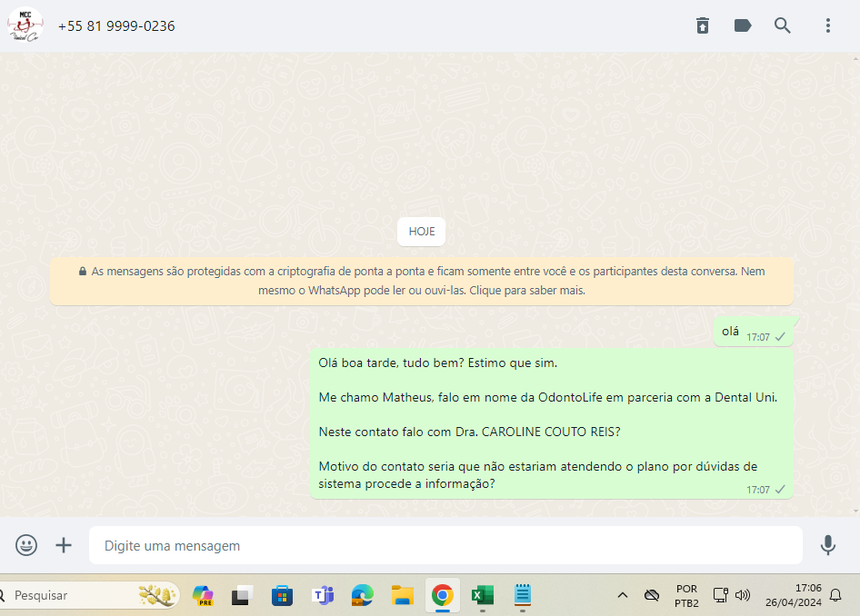Open contact info for +55 81 9999-0236
This screenshot has width=860, height=616.
(x=116, y=25)
